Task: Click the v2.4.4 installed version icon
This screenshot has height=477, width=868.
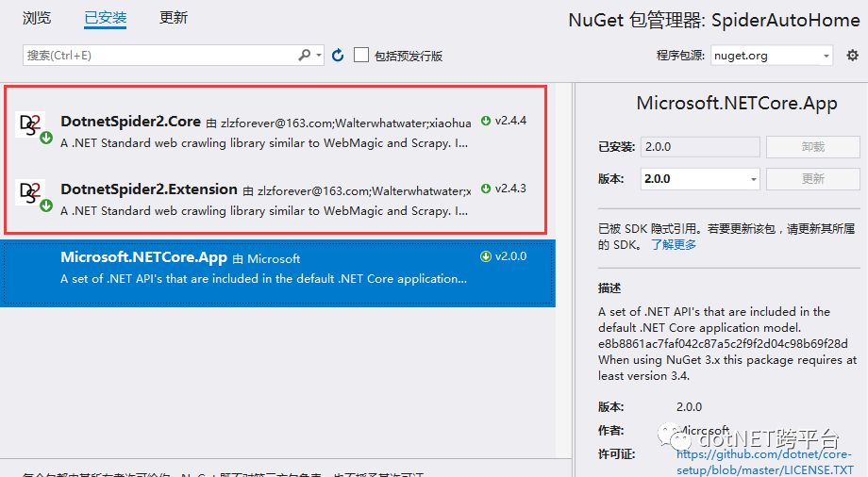Action: click(486, 121)
